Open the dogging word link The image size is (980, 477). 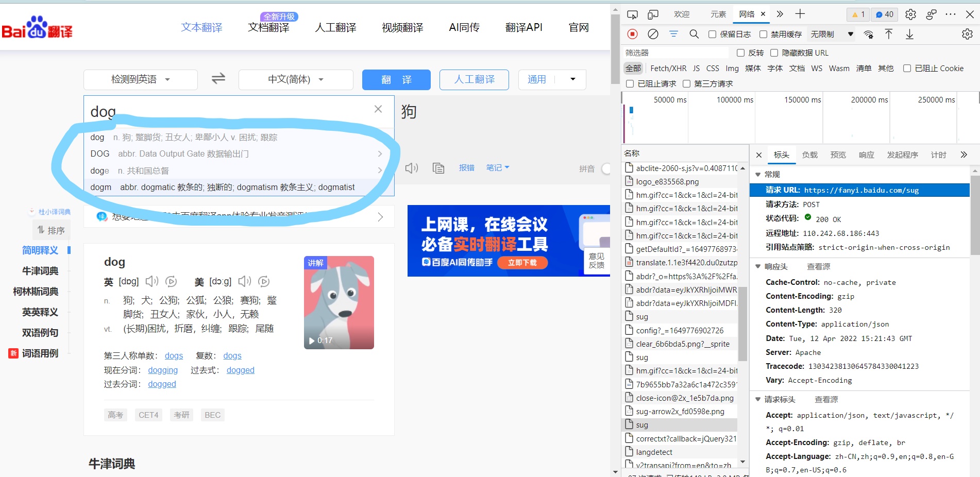(163, 370)
